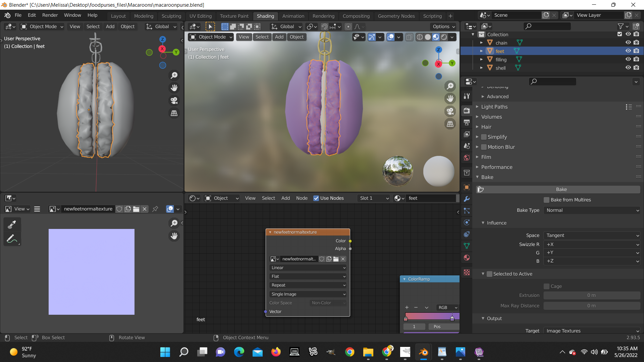644x362 pixels.
Task: Disable shell object in renders
Action: 637,68
